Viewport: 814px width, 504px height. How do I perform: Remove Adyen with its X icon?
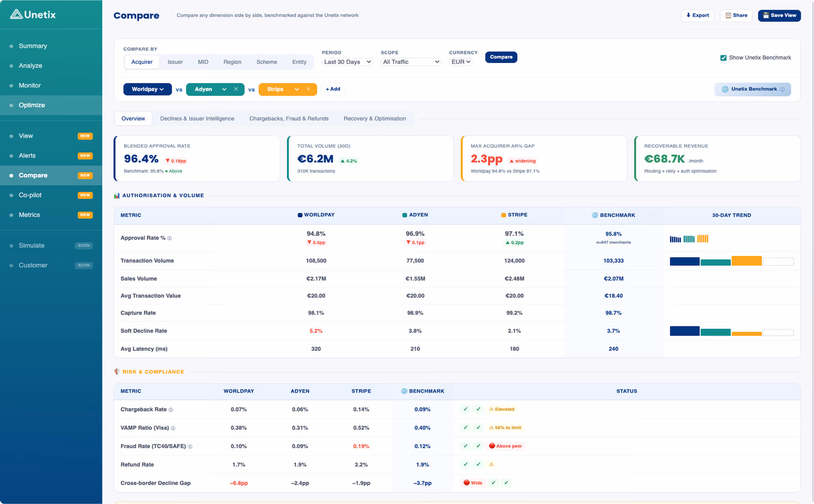click(236, 89)
